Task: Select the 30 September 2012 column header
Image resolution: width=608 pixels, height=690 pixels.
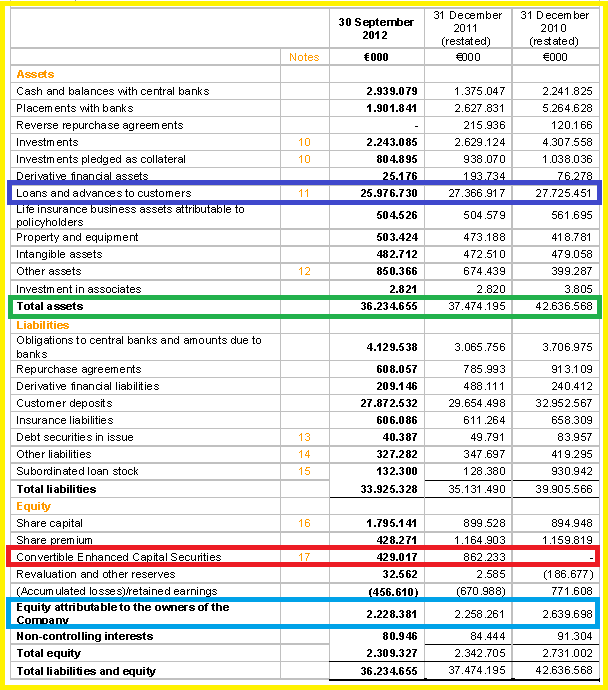Action: 376,29
